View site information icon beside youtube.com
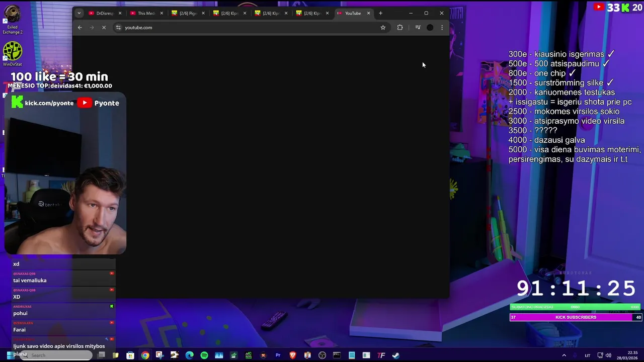 (x=118, y=28)
